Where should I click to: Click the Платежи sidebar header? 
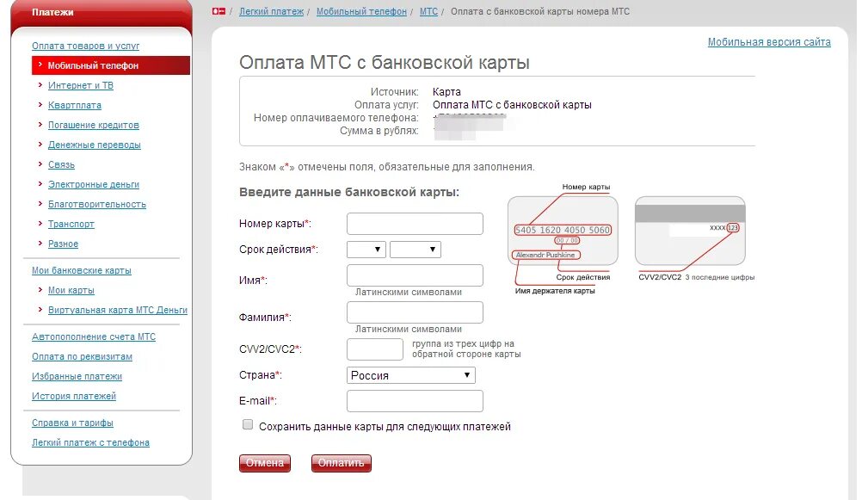pos(102,12)
